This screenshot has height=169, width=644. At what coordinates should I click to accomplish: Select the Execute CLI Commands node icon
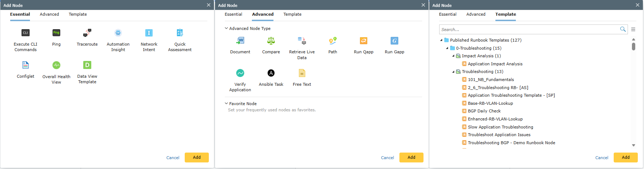26,33
